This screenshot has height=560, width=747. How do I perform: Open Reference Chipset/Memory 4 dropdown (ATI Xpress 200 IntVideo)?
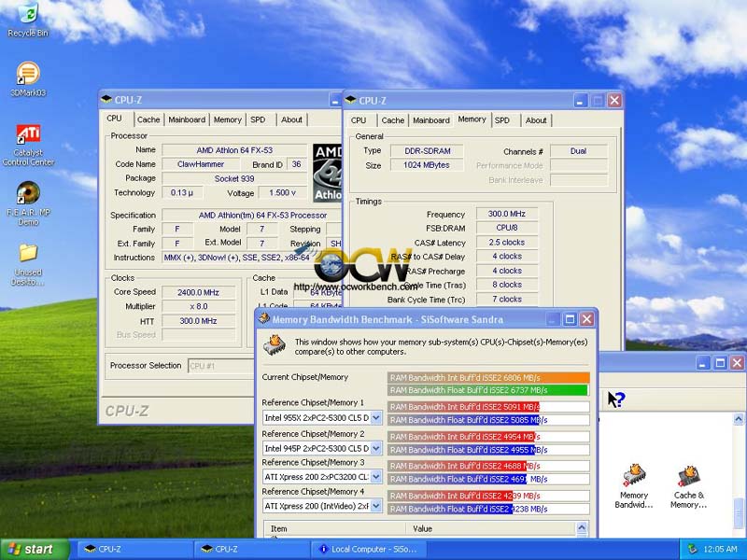[376, 506]
